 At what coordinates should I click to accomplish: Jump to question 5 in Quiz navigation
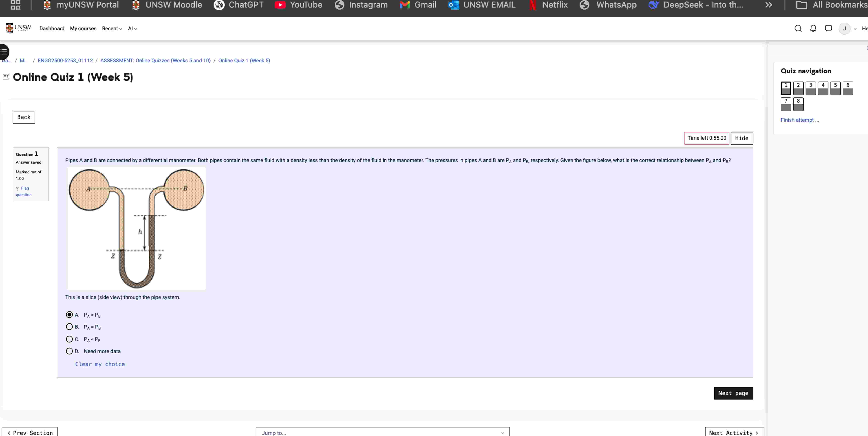pyautogui.click(x=836, y=88)
